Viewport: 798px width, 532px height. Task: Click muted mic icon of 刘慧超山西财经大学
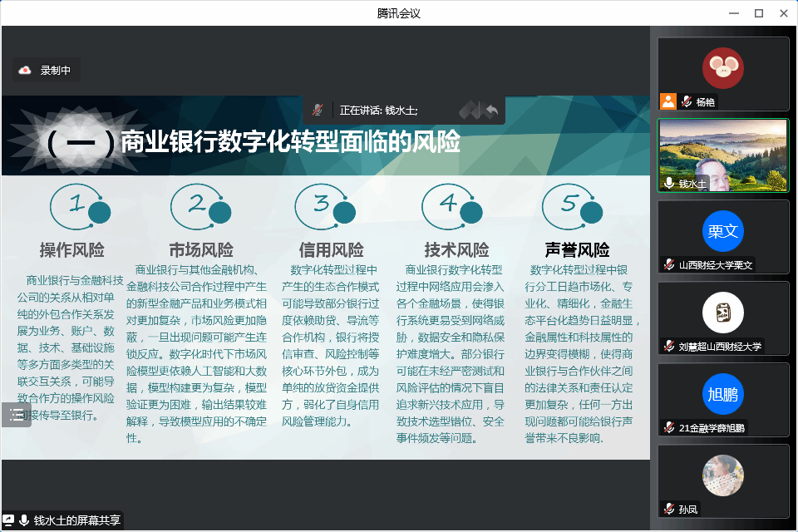pos(669,347)
